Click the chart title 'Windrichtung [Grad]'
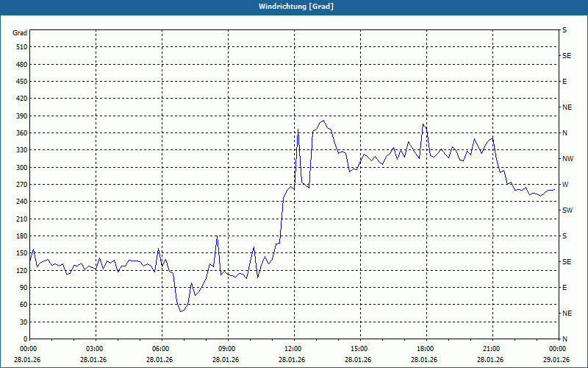This screenshot has height=368, width=588. (296, 7)
